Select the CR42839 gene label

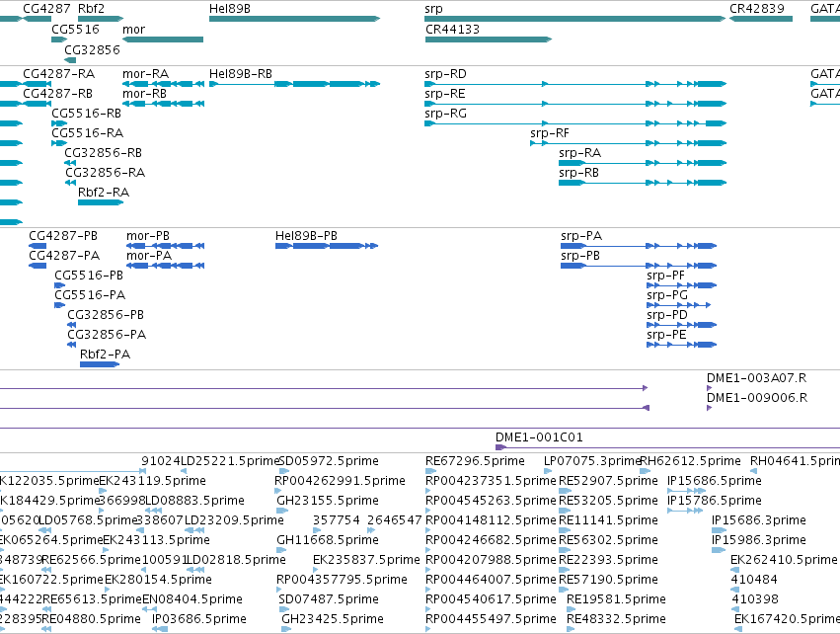click(x=756, y=9)
